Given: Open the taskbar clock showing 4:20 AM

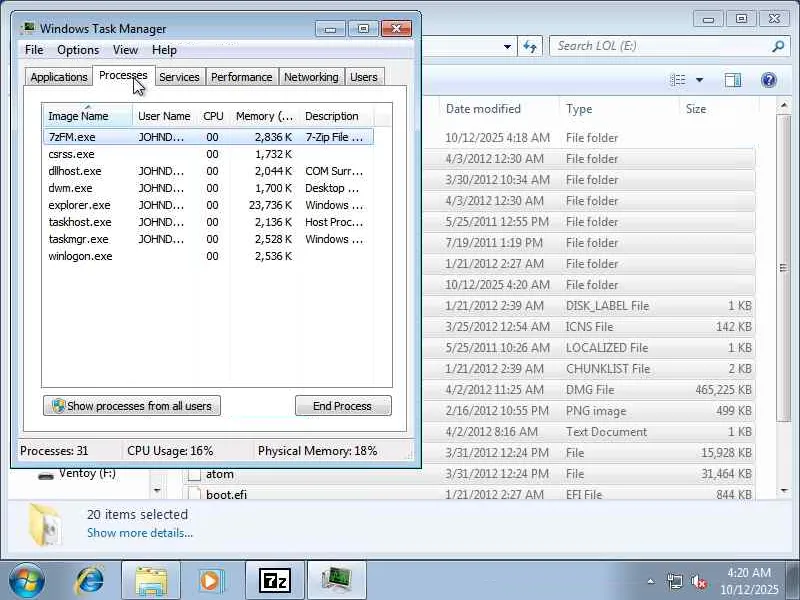Looking at the screenshot, I should click(749, 581).
